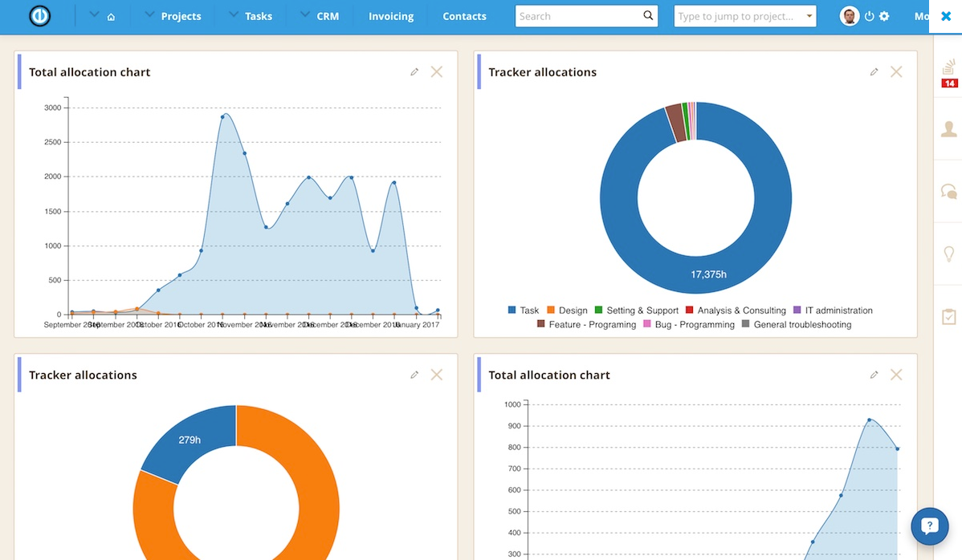This screenshot has width=962, height=560.
Task: Click the search magnifier icon
Action: click(648, 15)
